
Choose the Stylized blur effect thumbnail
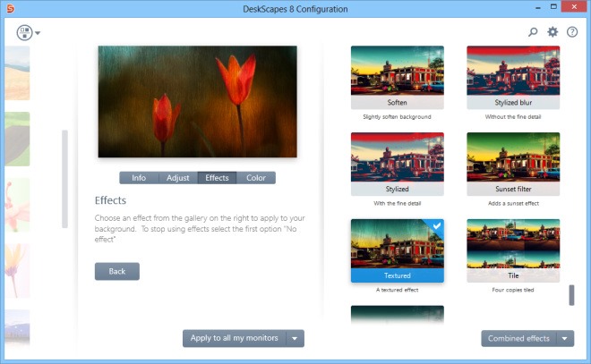tap(513, 77)
